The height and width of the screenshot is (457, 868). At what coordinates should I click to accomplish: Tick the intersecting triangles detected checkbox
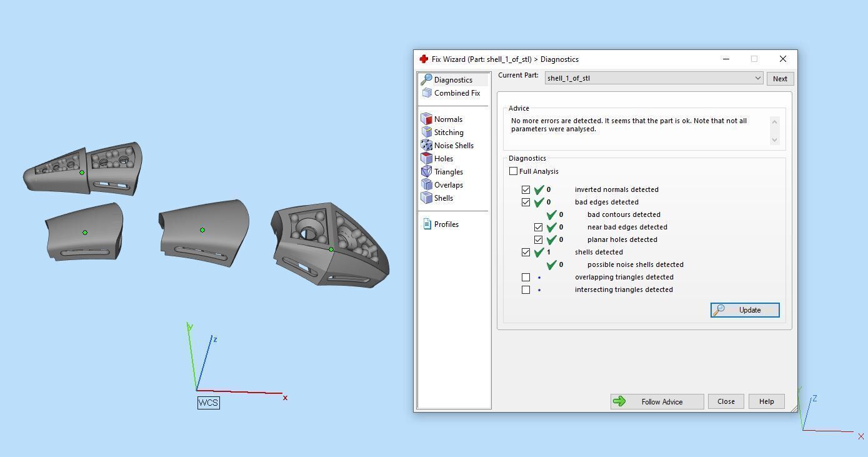[x=526, y=289]
